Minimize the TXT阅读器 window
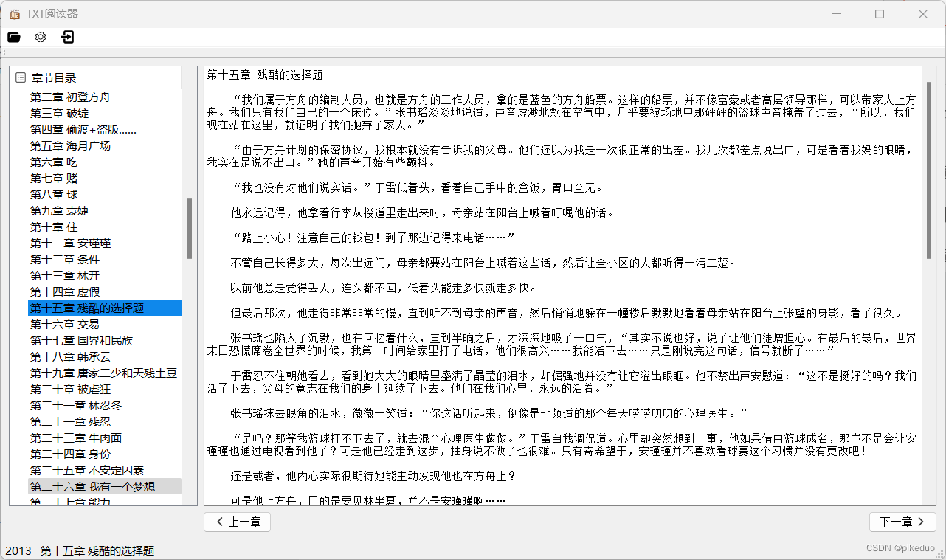Image resolution: width=946 pixels, height=560 pixels. tap(836, 14)
